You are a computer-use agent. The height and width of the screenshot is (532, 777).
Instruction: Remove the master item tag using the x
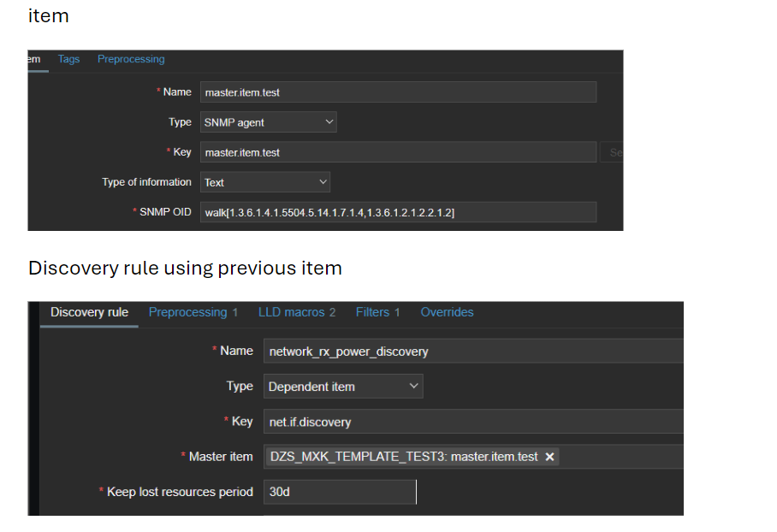549,457
